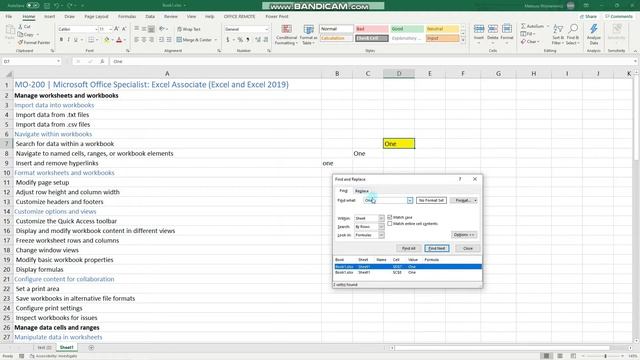640x360 pixels.
Task: Click the zoom slider in status bar
Action: pyautogui.click(x=605, y=356)
